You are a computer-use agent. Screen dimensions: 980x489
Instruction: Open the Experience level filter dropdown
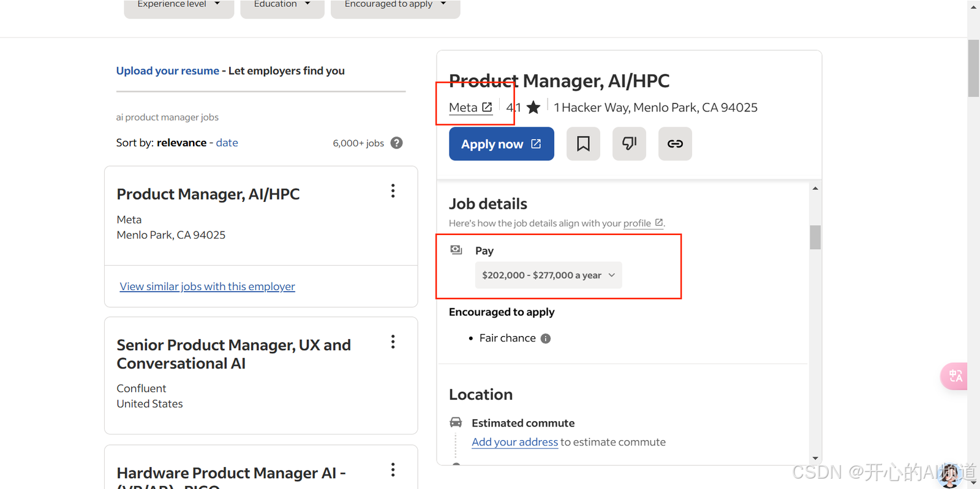coord(179,6)
